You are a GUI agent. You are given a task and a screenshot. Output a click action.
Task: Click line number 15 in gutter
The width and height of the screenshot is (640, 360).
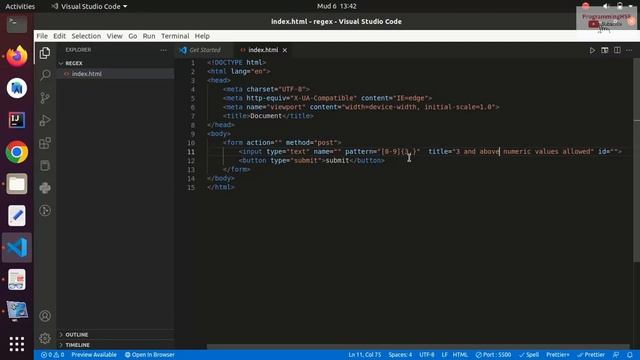[x=191, y=187]
